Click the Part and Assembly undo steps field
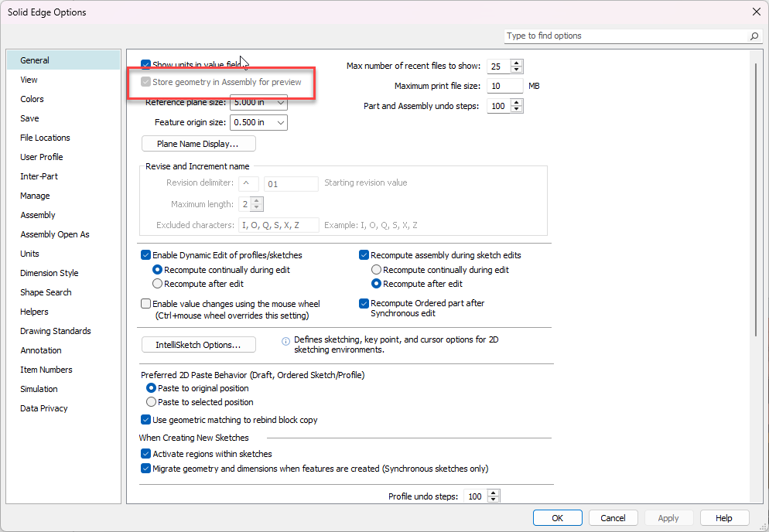 point(499,106)
